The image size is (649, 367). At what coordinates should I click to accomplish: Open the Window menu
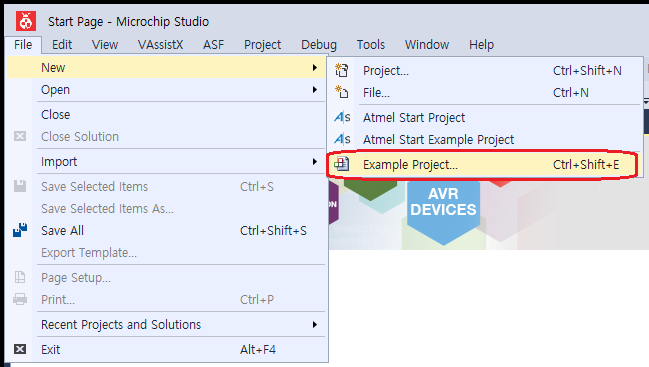(x=427, y=45)
